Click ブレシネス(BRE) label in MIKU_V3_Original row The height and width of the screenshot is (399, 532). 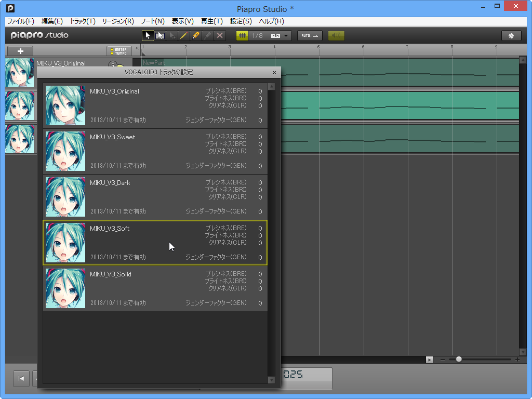[x=226, y=91]
